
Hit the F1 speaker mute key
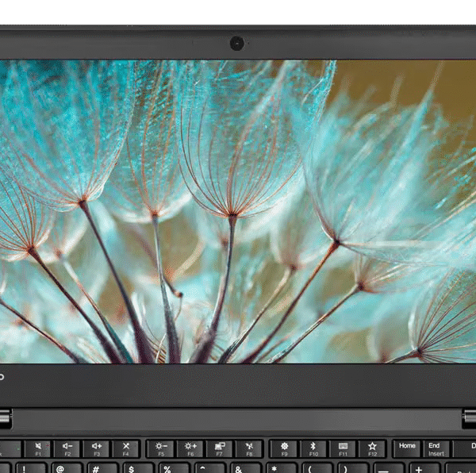(37, 449)
